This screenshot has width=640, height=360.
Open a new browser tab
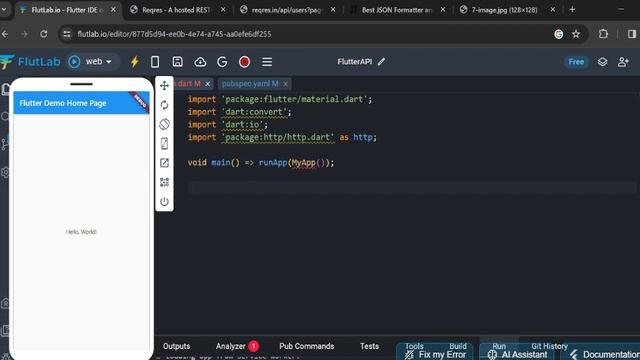[x=572, y=9]
